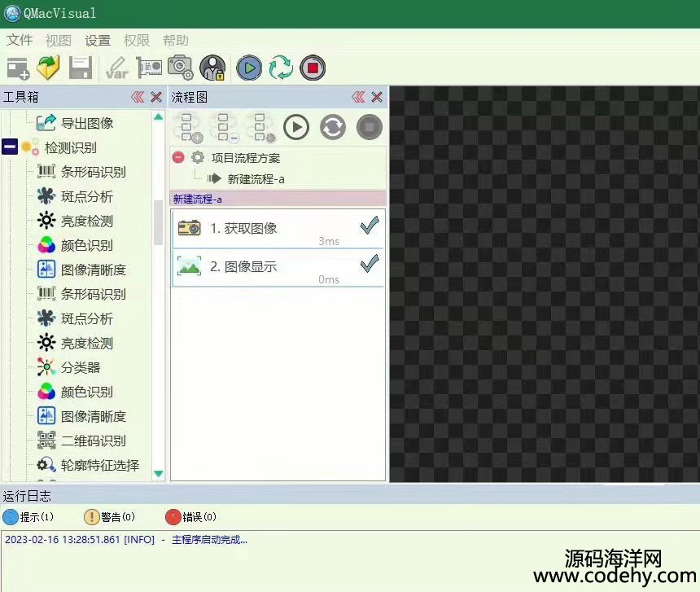This screenshot has height=592, width=700.
Task: Select the 项目流程方案 tree node
Action: click(246, 158)
